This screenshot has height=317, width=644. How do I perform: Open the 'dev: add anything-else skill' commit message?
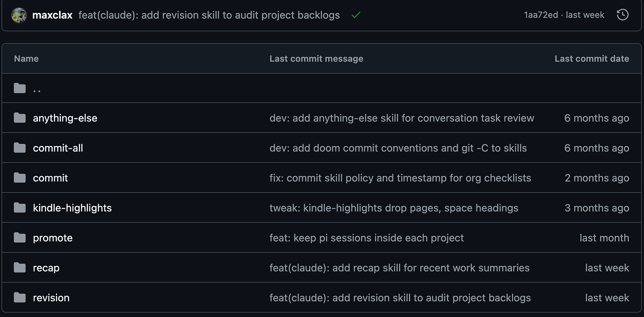coord(402,118)
